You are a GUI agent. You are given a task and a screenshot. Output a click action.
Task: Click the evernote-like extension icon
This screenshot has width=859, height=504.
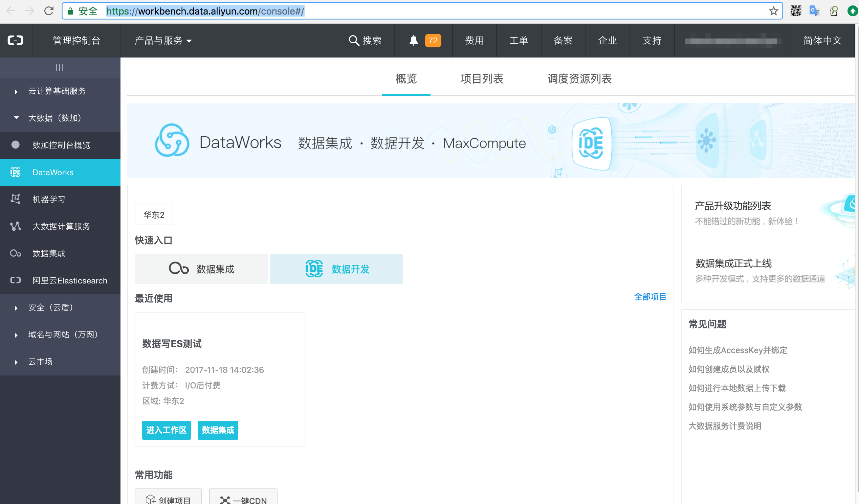[834, 11]
